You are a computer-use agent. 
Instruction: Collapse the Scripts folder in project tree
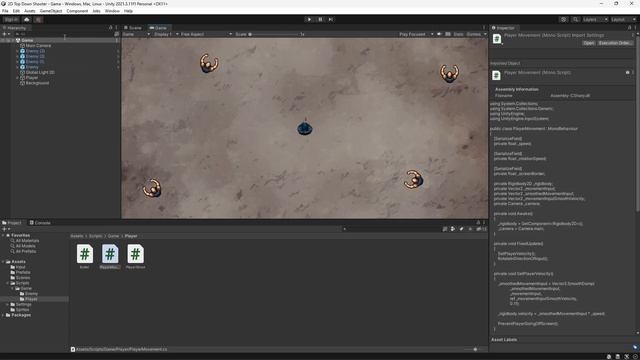[x=8, y=283]
